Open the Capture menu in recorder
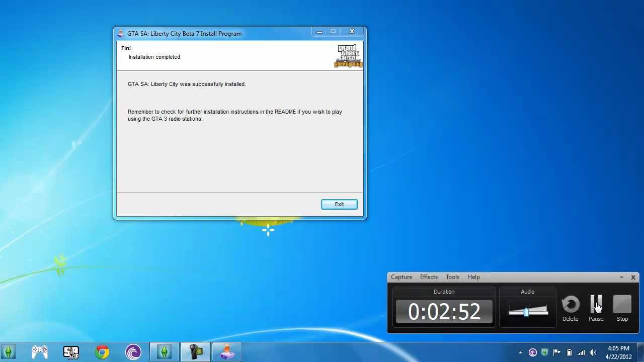 tap(401, 277)
